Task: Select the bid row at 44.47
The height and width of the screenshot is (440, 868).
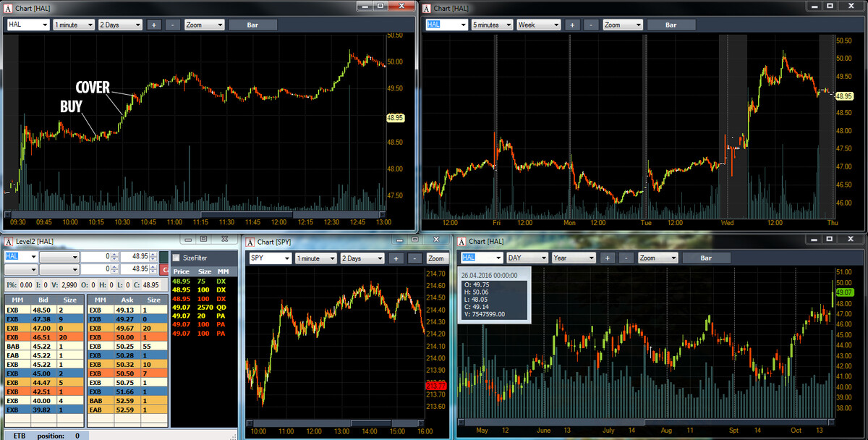Action: coord(43,382)
